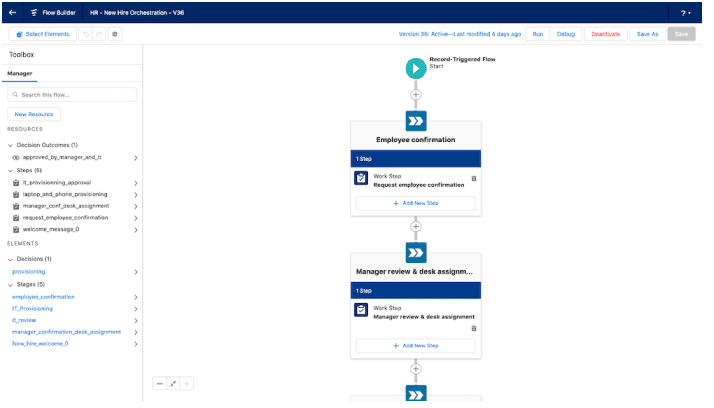This screenshot has height=408, width=714.
Task: Click the it_provisionning_approval step icon
Action: pyautogui.click(x=16, y=183)
